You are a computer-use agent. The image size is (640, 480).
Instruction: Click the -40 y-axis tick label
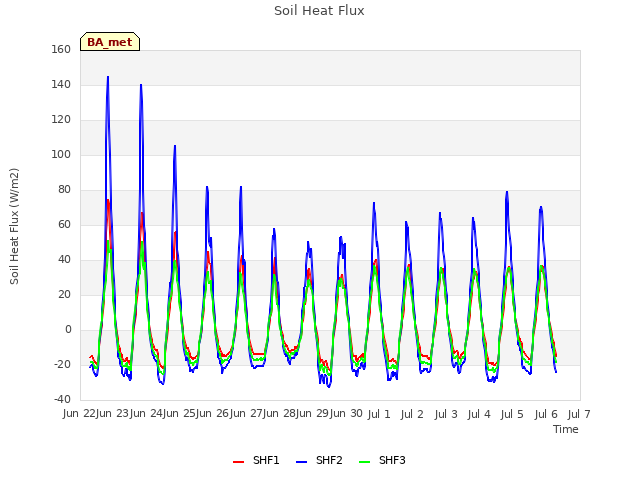(x=62, y=399)
